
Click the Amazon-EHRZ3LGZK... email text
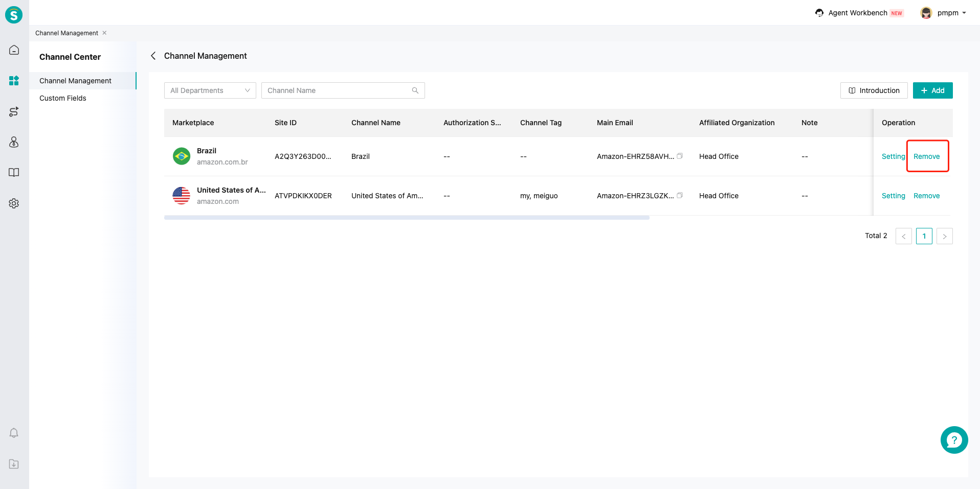[x=635, y=196]
